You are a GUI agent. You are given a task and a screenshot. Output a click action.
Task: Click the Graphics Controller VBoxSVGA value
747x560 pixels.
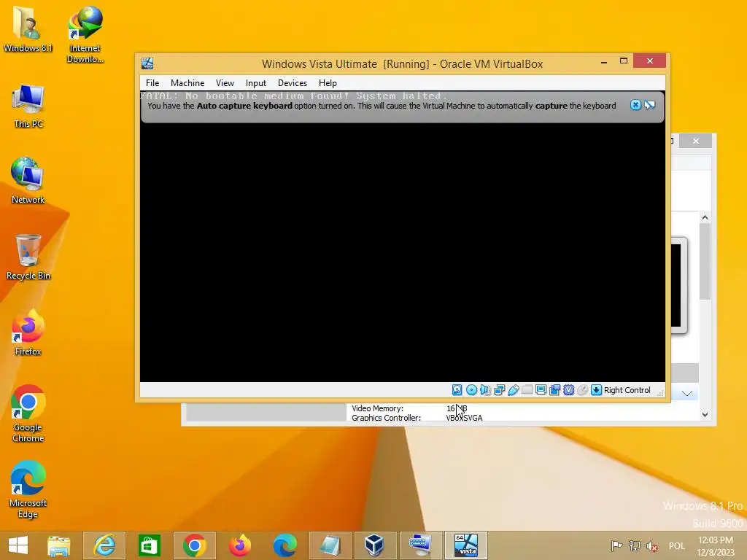coord(464,418)
